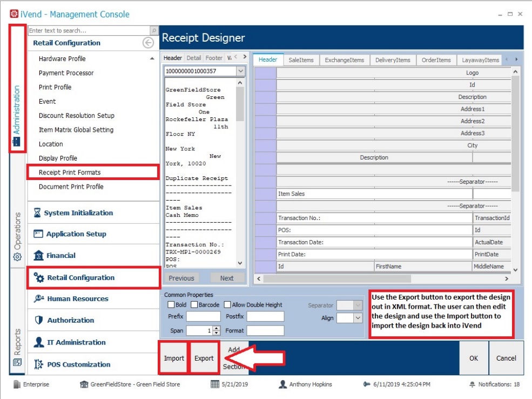The image size is (532, 399).
Task: Increase the Span value stepper
Action: [x=217, y=328]
